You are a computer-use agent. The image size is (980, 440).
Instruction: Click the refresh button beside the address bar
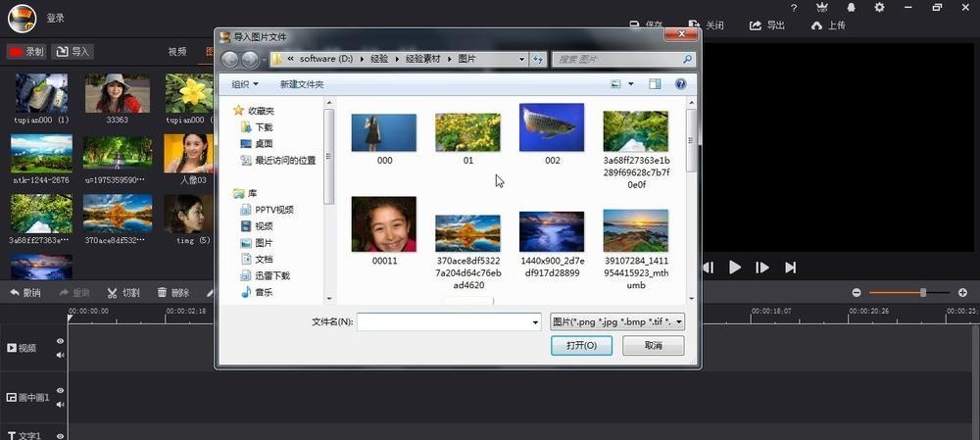pyautogui.click(x=538, y=60)
